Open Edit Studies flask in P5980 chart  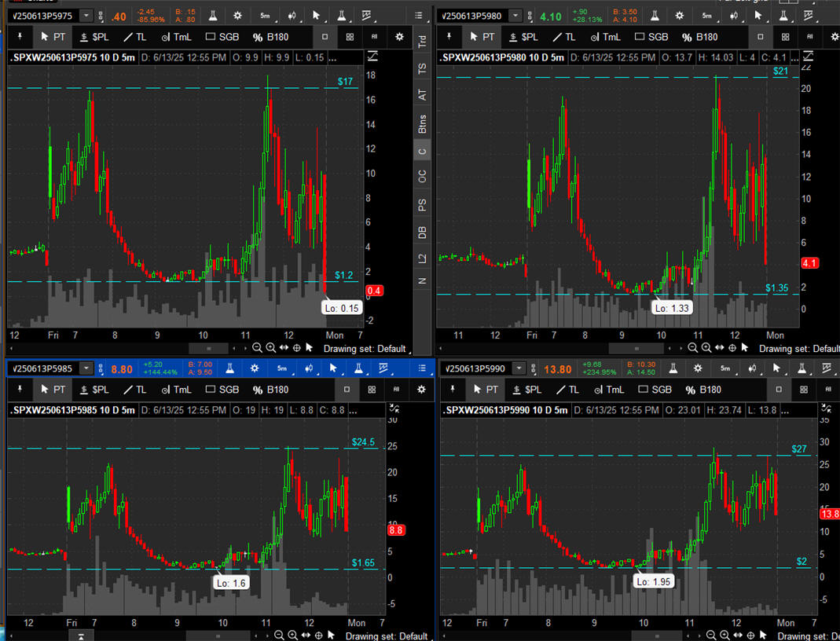click(x=655, y=16)
